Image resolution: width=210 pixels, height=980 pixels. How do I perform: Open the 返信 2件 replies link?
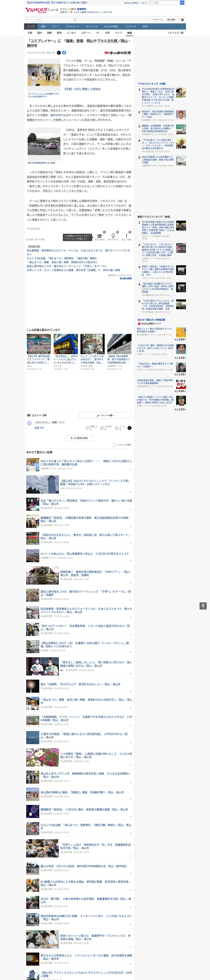39,428
